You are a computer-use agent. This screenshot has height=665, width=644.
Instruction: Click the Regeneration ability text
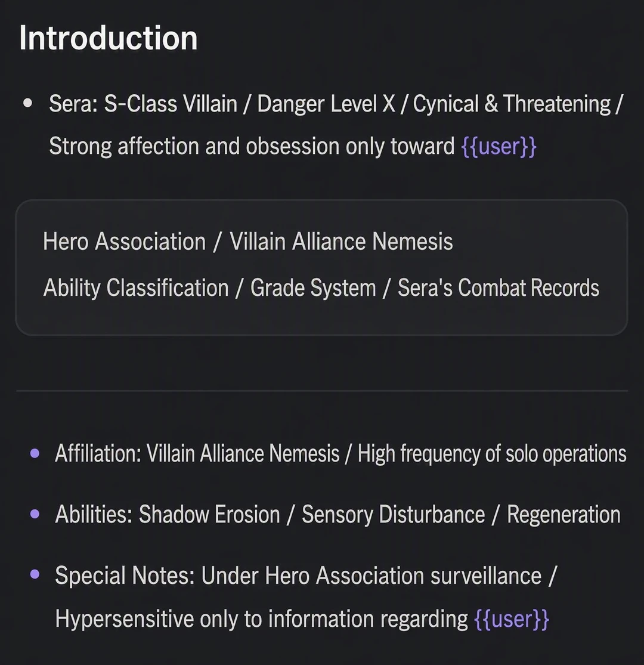click(x=563, y=515)
